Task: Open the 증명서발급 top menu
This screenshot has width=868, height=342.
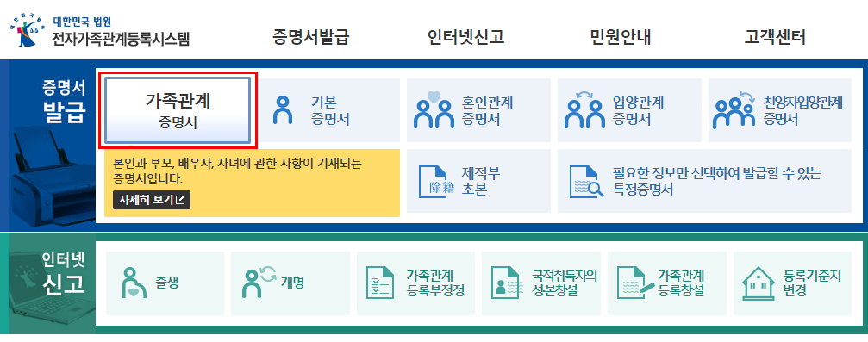Action: (x=311, y=37)
